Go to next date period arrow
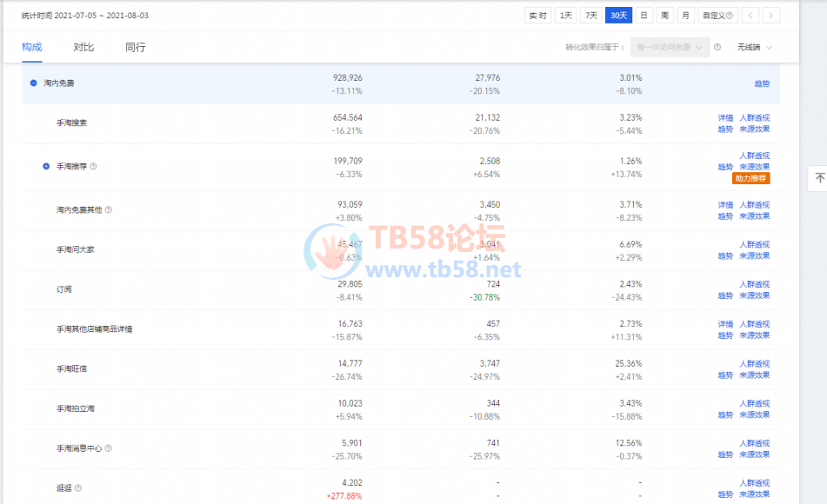Viewport: 827px width, 504px height. click(770, 15)
